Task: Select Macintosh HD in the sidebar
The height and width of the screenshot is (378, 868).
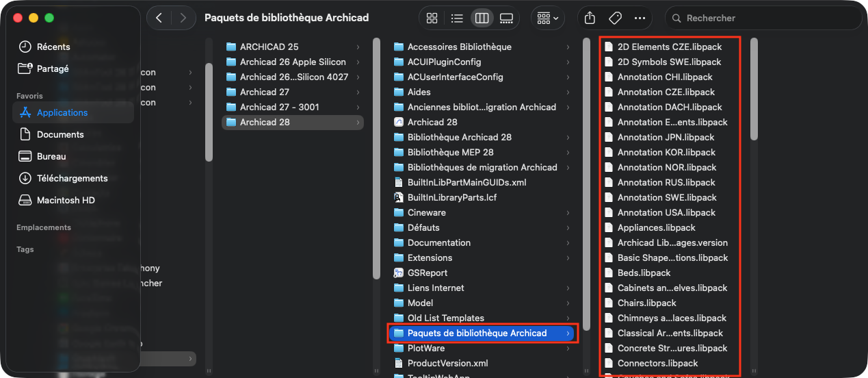Action: (73, 200)
